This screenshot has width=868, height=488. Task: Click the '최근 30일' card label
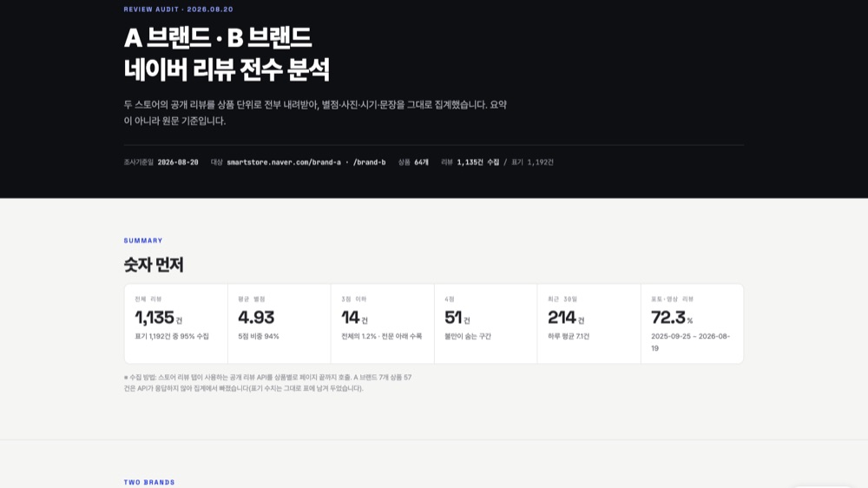coord(562,299)
